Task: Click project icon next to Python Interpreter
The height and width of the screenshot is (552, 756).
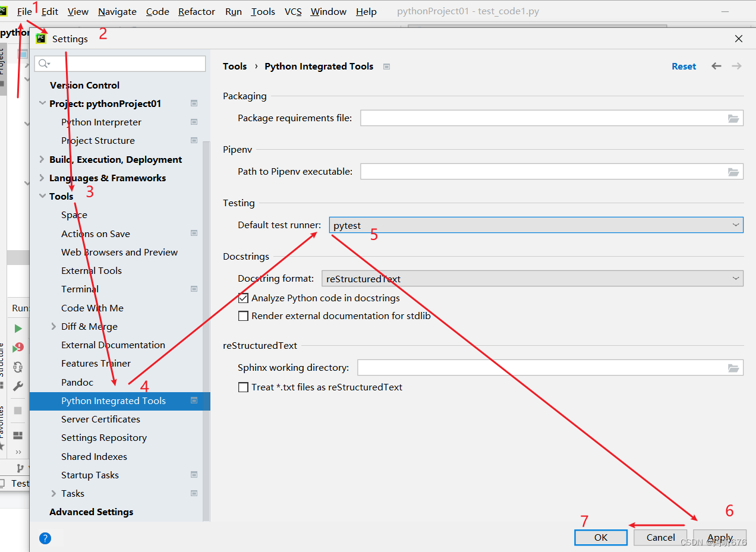Action: (x=194, y=122)
